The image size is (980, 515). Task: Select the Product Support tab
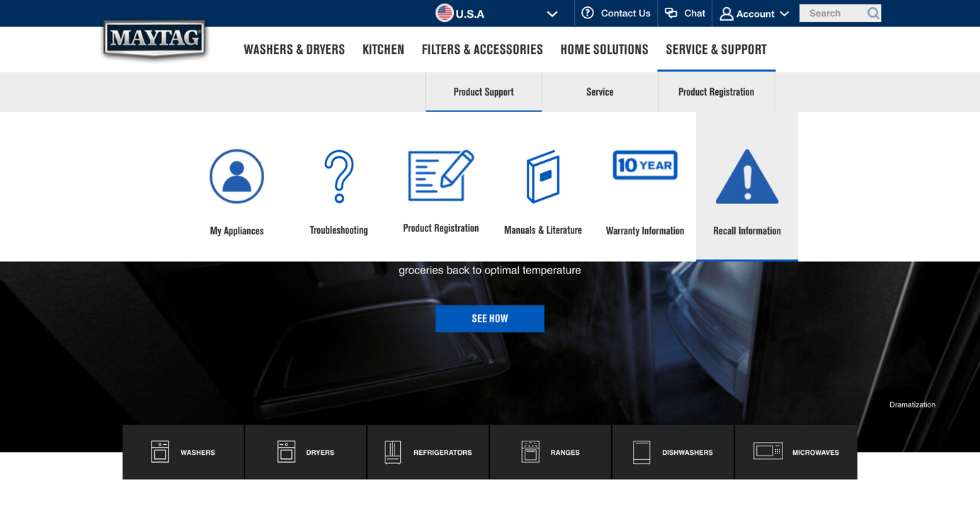[x=484, y=92]
